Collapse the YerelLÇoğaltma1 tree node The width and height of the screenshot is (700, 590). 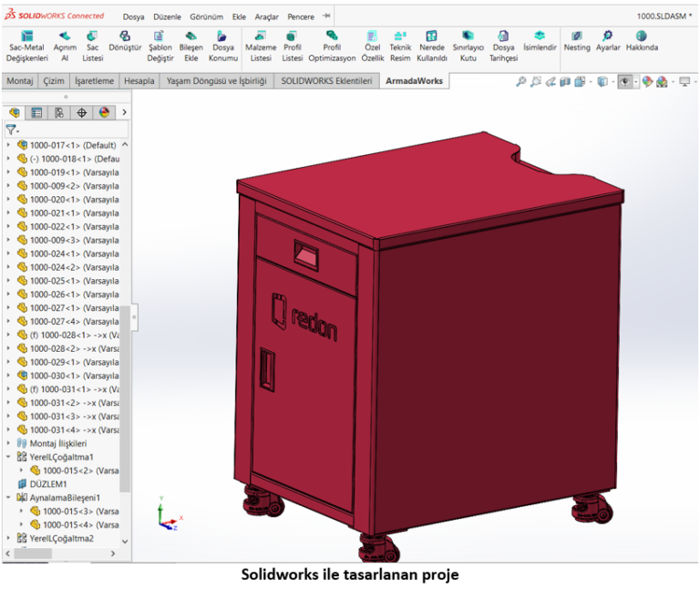click(x=9, y=457)
